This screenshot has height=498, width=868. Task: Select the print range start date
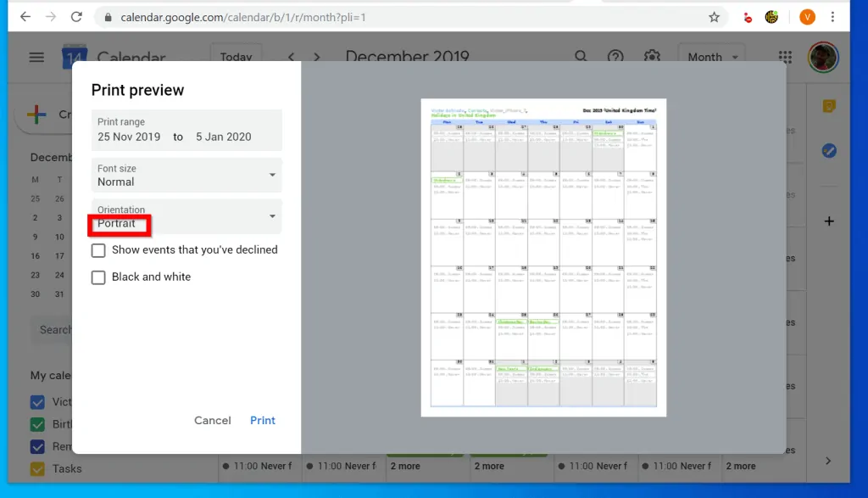(129, 137)
